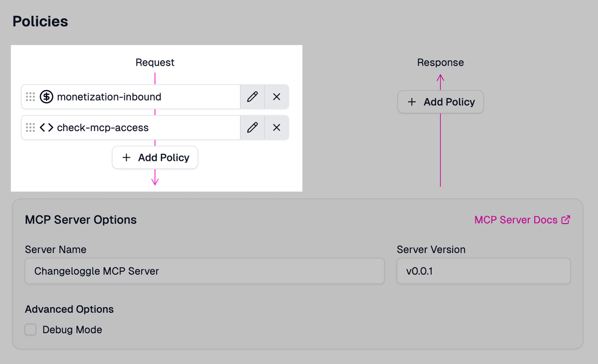
Task: Click the Policies heading
Action: point(40,21)
